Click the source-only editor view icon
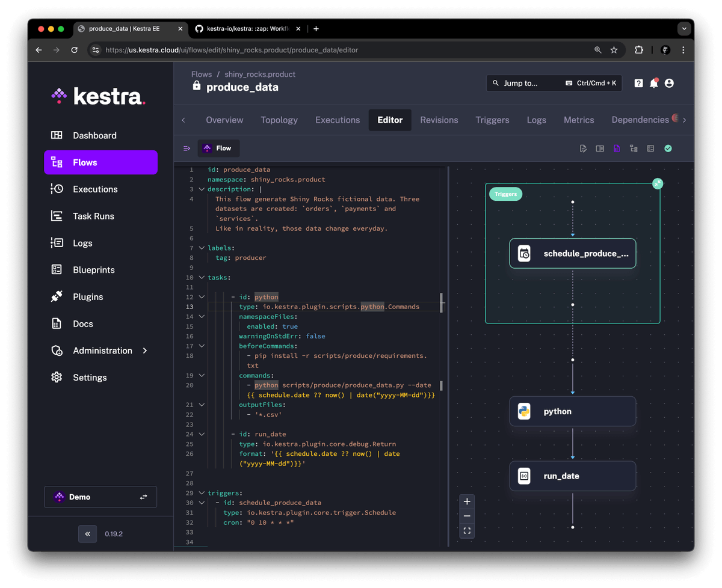This screenshot has width=722, height=588. pos(583,149)
